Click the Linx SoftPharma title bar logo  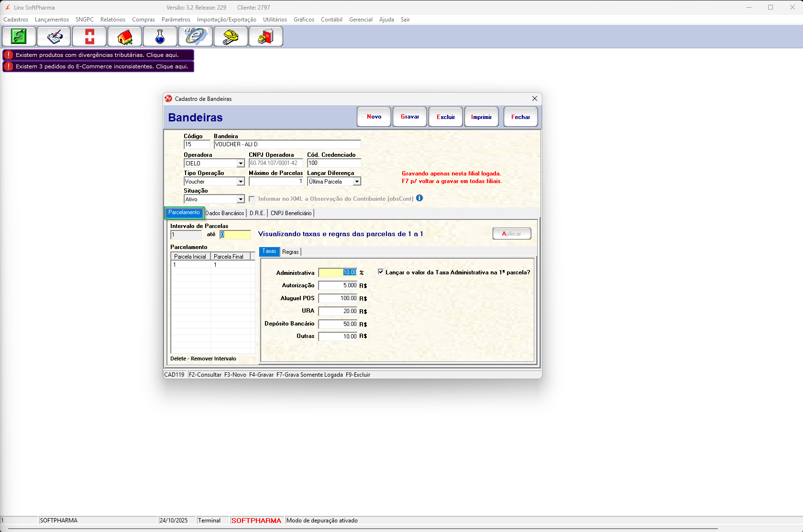click(x=8, y=8)
